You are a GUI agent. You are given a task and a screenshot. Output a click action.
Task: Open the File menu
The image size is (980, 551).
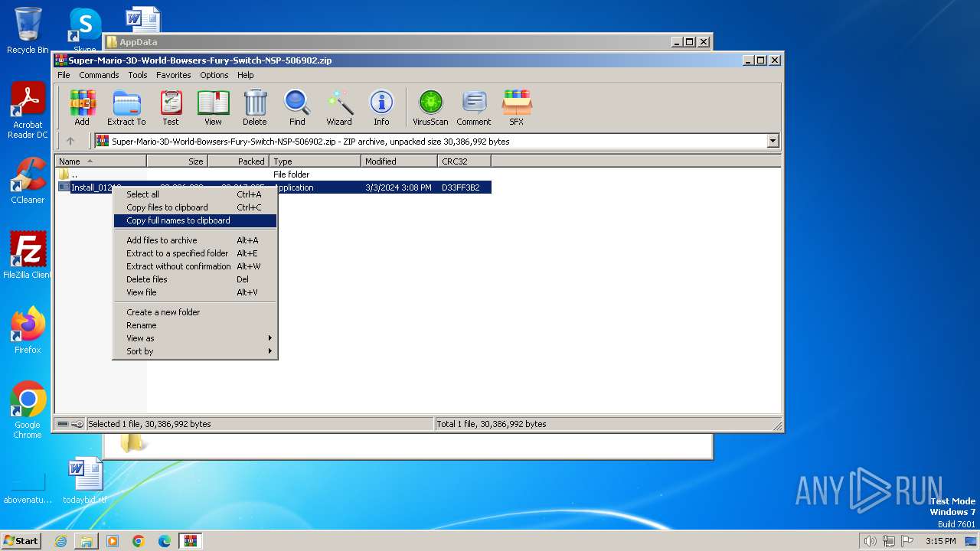coord(64,75)
